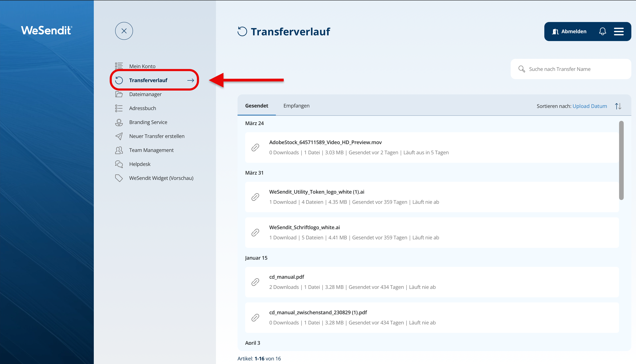
Task: Open the hamburger menu icon
Action: 618,32
